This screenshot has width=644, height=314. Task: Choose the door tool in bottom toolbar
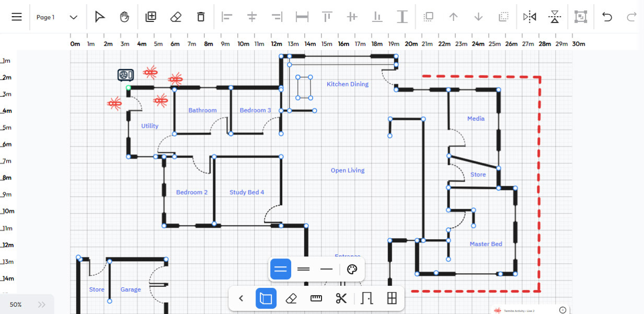click(x=366, y=298)
